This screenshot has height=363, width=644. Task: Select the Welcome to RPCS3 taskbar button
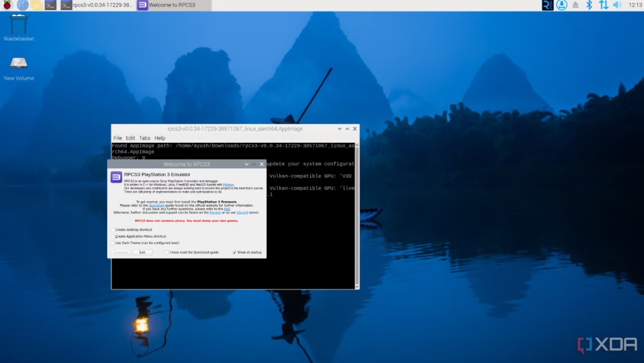coord(174,5)
